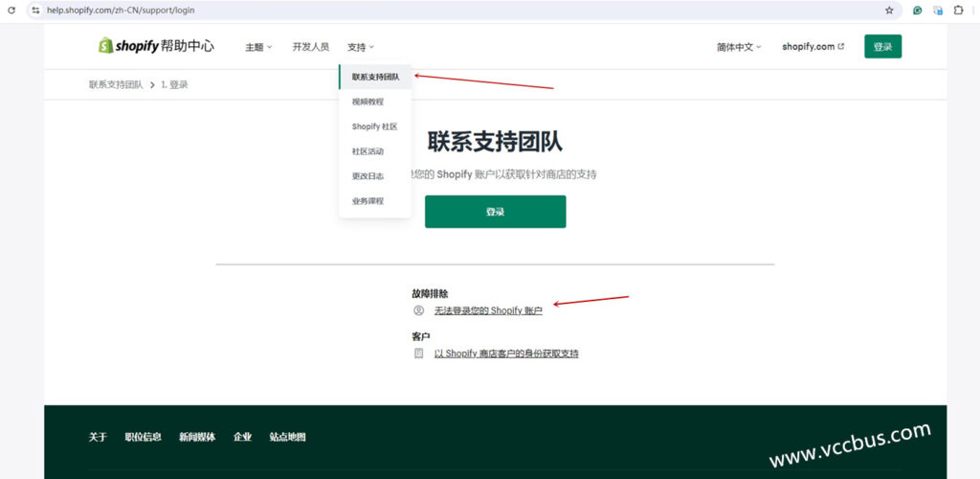Screen dimensions: 980x479
Task: Select 更改日志 from the support menu
Action: pyautogui.click(x=367, y=176)
